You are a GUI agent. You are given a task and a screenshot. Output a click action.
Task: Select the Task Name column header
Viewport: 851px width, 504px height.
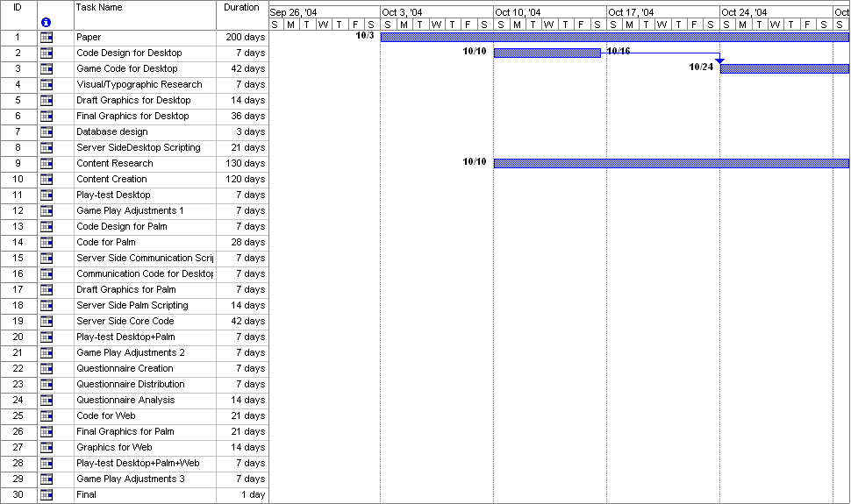pyautogui.click(x=145, y=14)
